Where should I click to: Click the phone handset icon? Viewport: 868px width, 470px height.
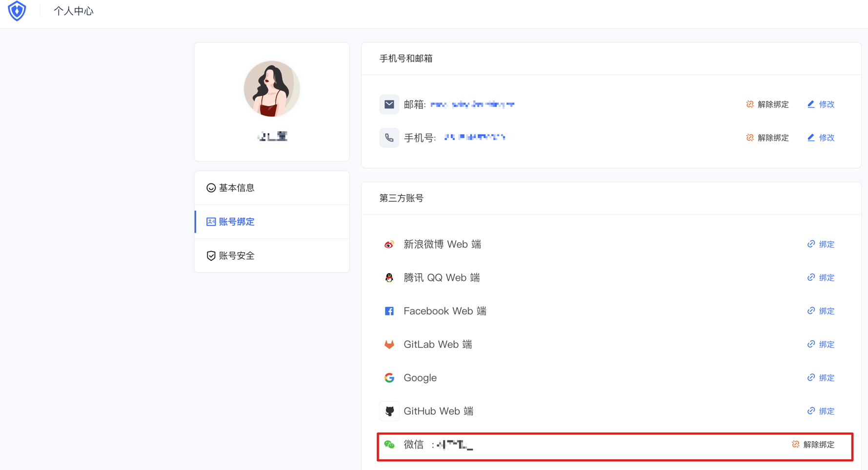click(x=389, y=138)
